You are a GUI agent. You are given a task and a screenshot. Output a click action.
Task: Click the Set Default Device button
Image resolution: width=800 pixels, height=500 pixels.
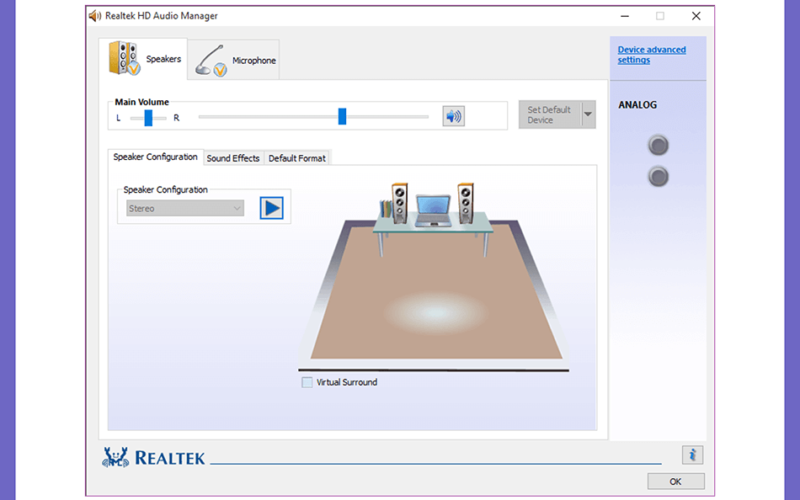[550, 114]
